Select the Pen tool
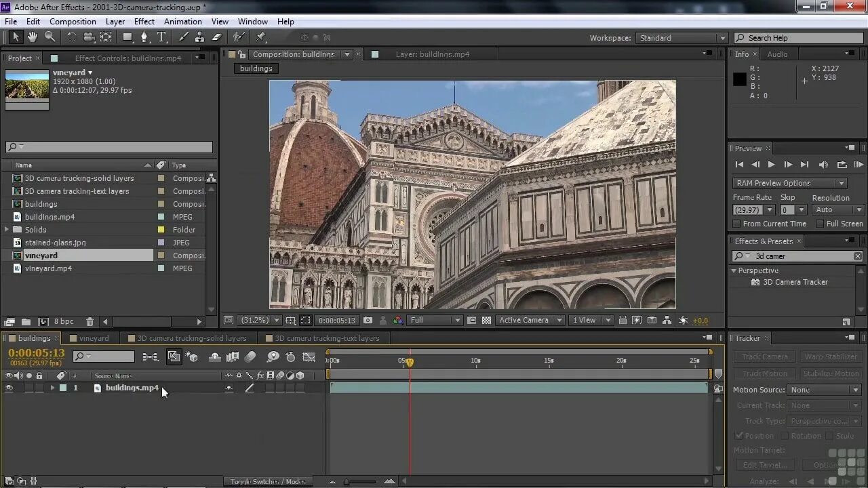Image resolution: width=868 pixels, height=488 pixels. 144,37
